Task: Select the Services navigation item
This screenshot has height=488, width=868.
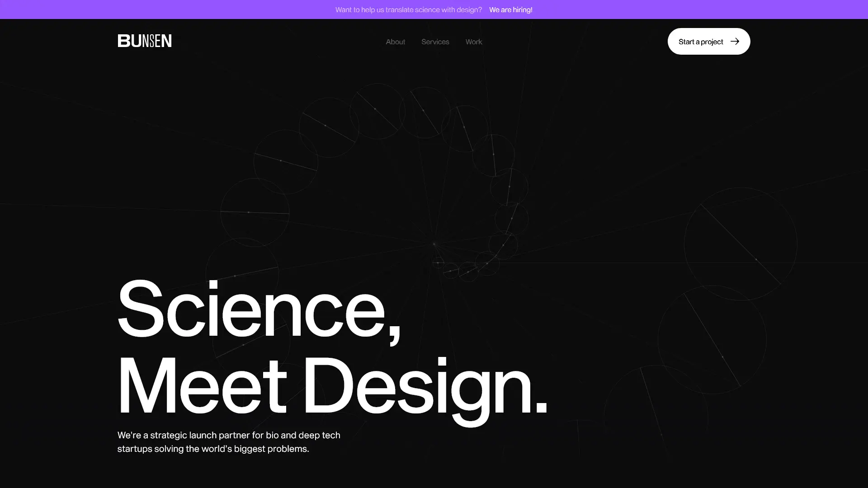Action: click(435, 42)
